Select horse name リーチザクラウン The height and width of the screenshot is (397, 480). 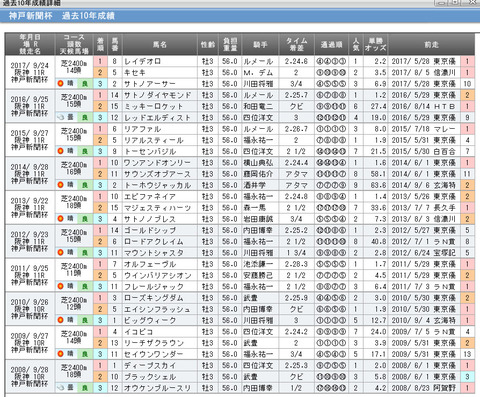[x=154, y=343]
